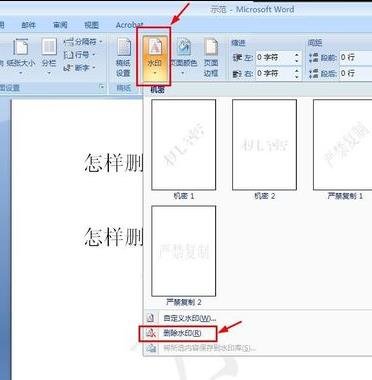Click the second 怎样删 heading line in document

pos(113,237)
